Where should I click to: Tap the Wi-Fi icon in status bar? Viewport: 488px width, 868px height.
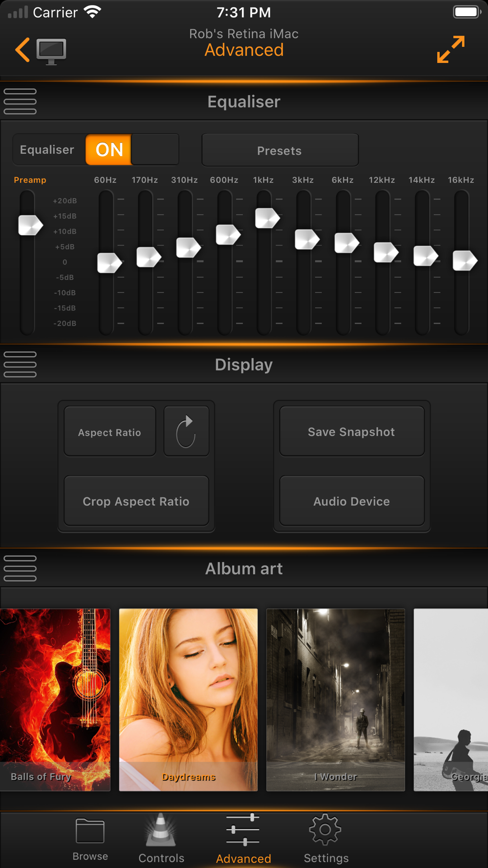coord(93,12)
